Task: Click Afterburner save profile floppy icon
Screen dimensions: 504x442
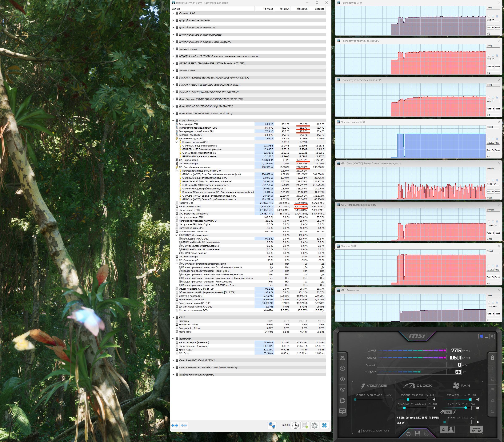Action: 417,434
